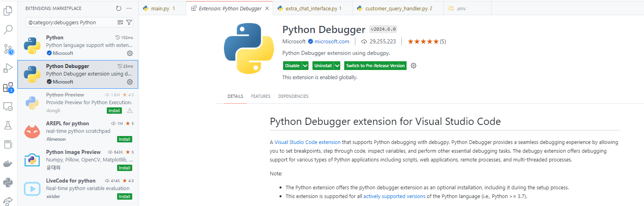Close the Extension: Python Debugger tab
This screenshot has width=644, height=206.
point(267,8)
